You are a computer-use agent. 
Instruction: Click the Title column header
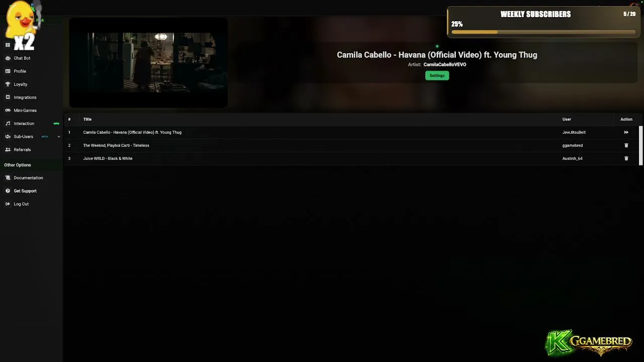(88, 119)
